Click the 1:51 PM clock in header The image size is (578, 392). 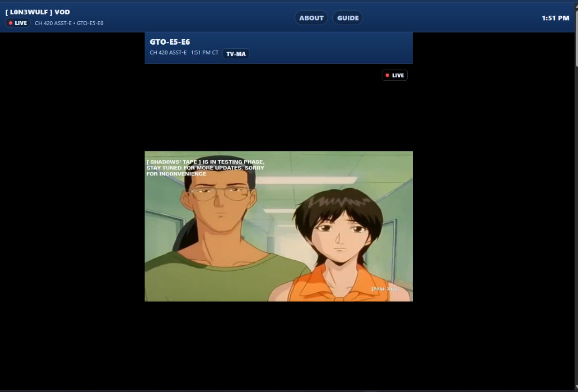click(555, 18)
